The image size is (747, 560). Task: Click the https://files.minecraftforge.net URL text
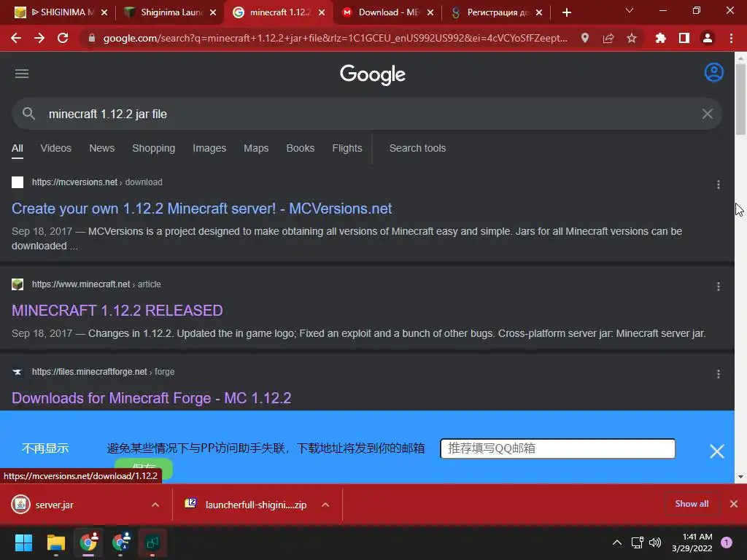point(89,371)
